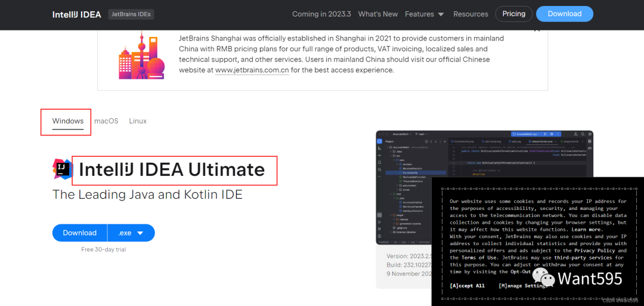Click the header Download button
The width and height of the screenshot is (644, 306).
pos(565,14)
